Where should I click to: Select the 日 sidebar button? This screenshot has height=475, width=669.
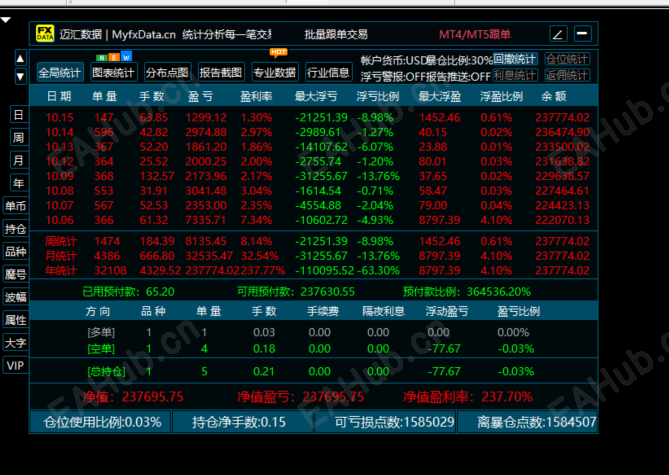coord(19,115)
